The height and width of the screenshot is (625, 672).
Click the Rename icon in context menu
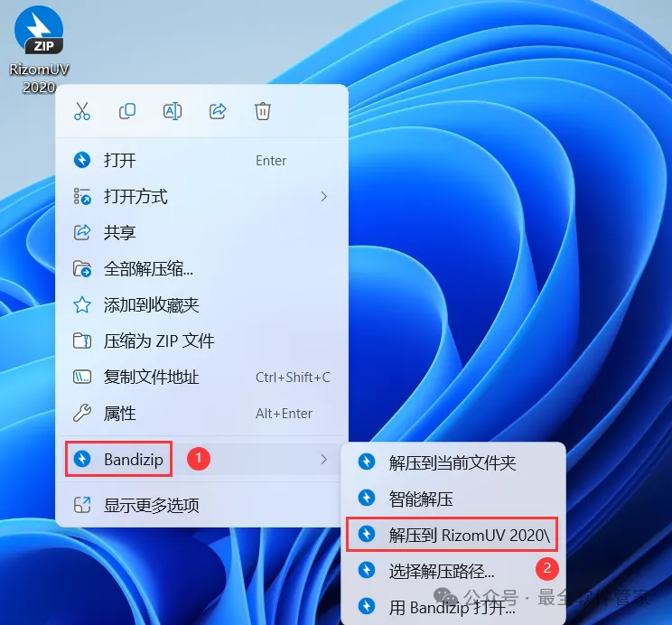(173, 111)
